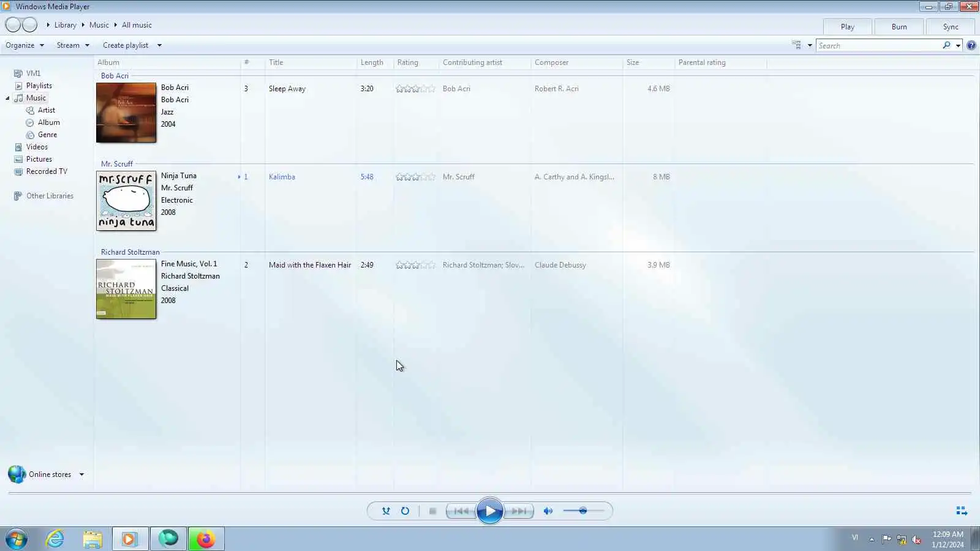Sort by the Title column header
The height and width of the screenshot is (551, 980).
pos(311,62)
